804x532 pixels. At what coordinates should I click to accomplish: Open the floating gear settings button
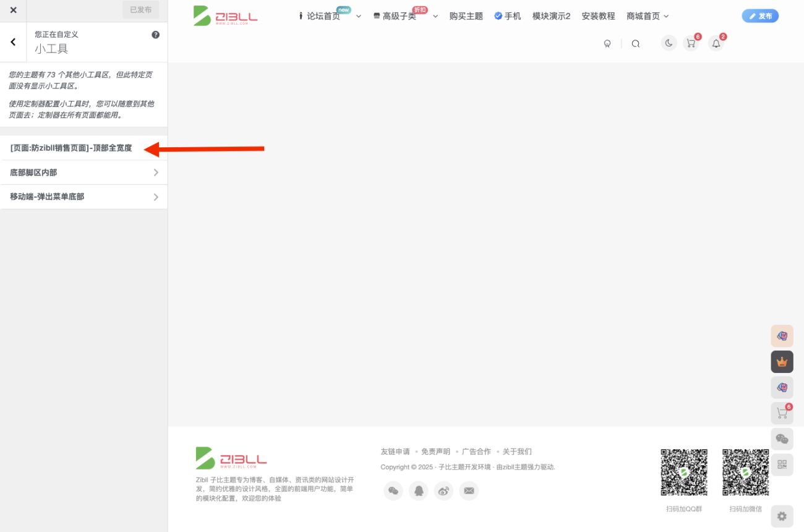pyautogui.click(x=782, y=516)
